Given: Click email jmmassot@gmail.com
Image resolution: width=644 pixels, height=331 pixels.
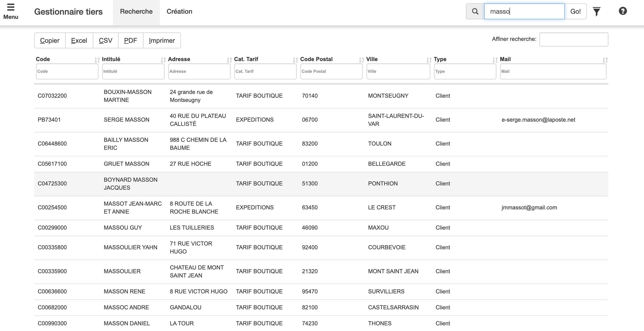Looking at the screenshot, I should click(x=529, y=207).
